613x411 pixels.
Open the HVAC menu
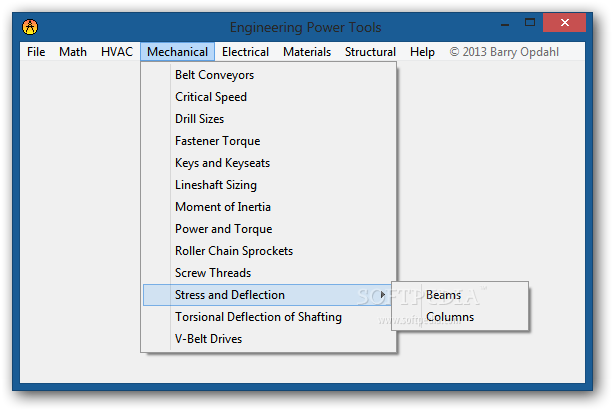pyautogui.click(x=117, y=52)
